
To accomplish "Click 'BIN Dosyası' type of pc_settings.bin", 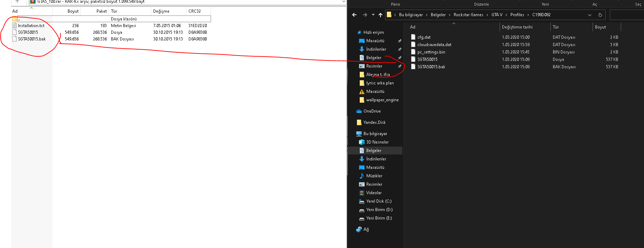I will tap(563, 52).
